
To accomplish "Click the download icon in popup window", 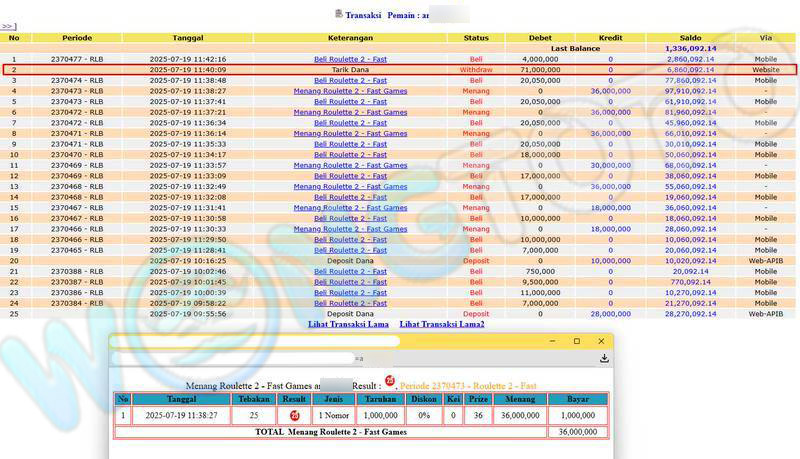I will [x=604, y=358].
